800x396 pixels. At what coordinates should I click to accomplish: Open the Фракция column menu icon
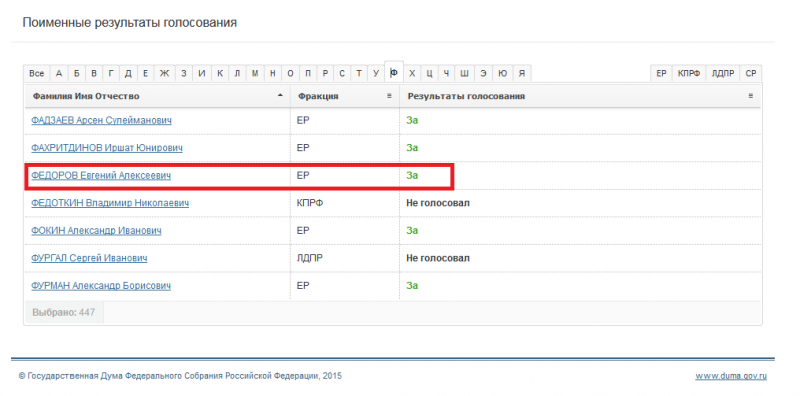389,96
